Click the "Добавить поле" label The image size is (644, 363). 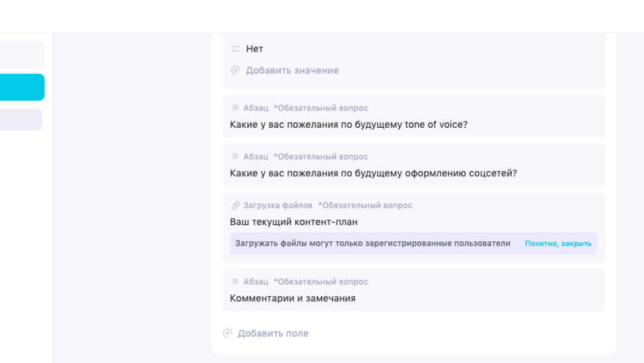[x=273, y=333]
